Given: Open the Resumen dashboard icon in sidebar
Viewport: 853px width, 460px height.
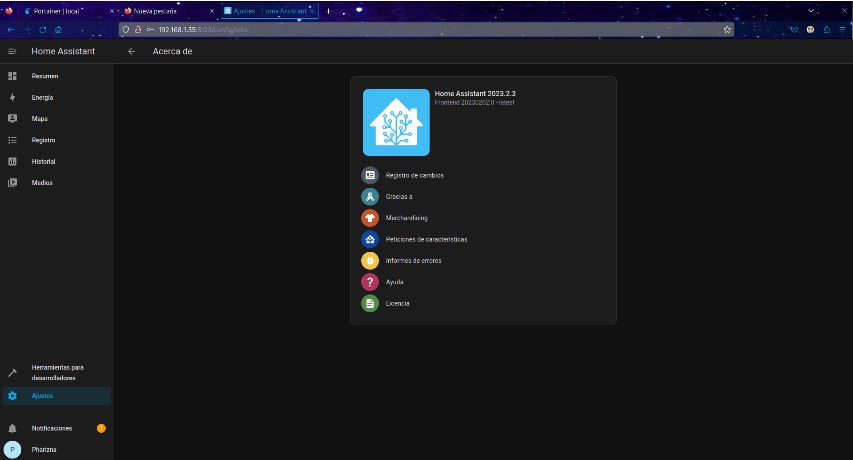Looking at the screenshot, I should click(12, 76).
